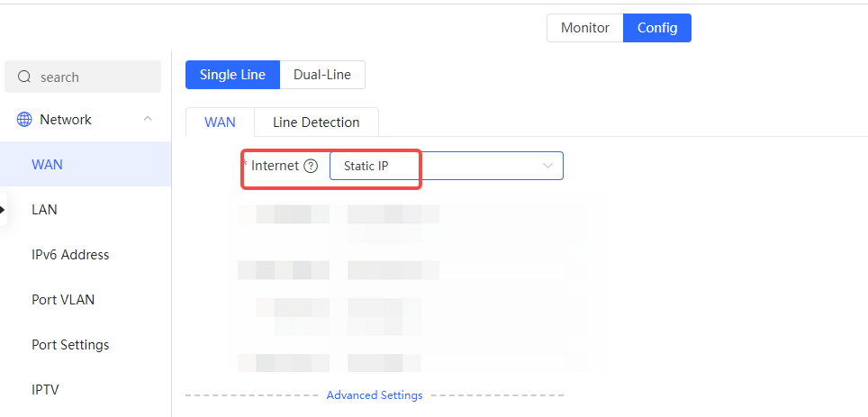
Task: Select the Config mode button
Action: (x=657, y=28)
